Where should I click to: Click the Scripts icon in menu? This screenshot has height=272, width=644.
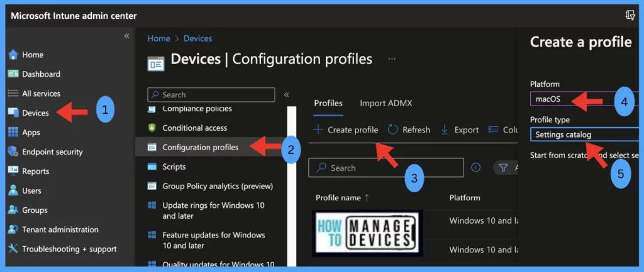tap(152, 166)
